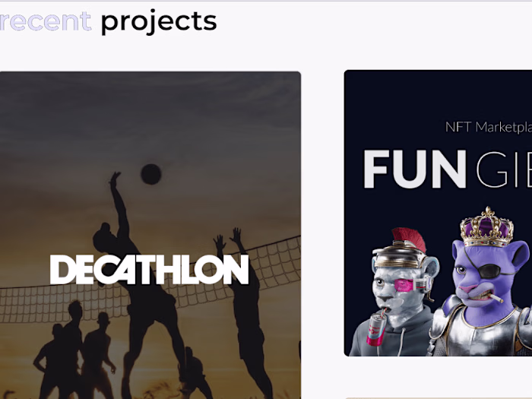Screen dimensions: 532x399
Task: Open the Fungible NFT Marketplace project card
Action: click(x=438, y=213)
